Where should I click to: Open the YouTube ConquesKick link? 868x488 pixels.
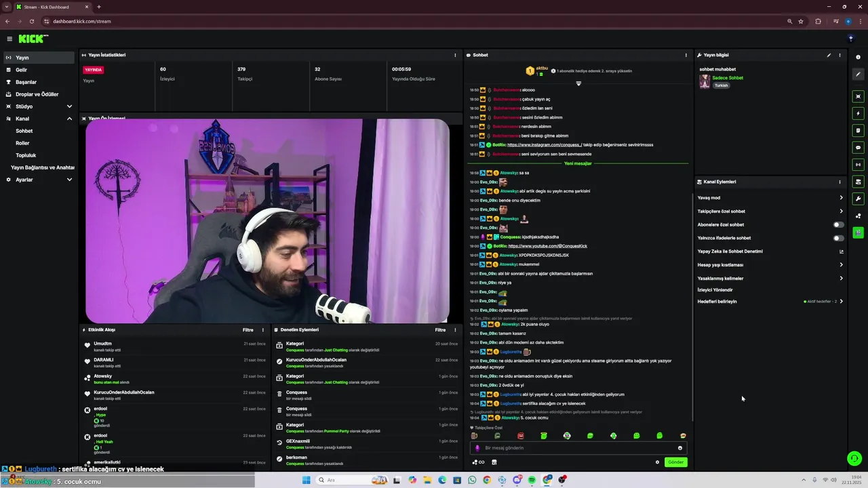coord(547,246)
